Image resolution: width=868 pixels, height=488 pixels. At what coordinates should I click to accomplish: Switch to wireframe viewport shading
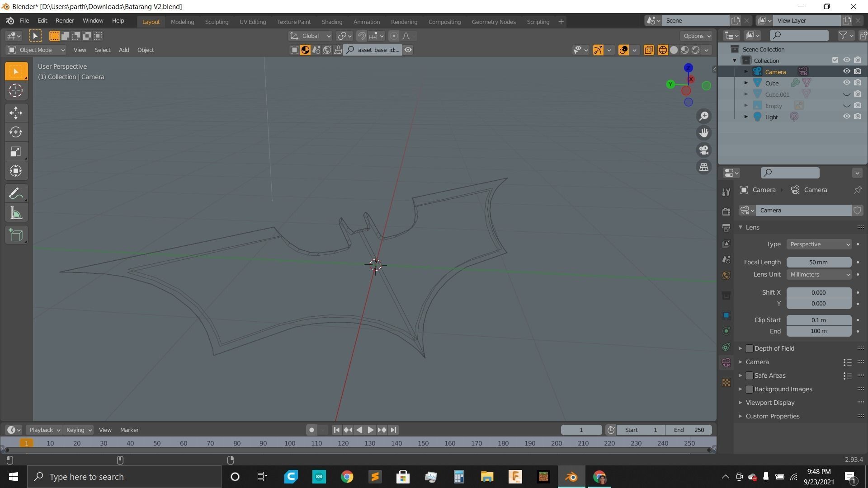coord(663,50)
